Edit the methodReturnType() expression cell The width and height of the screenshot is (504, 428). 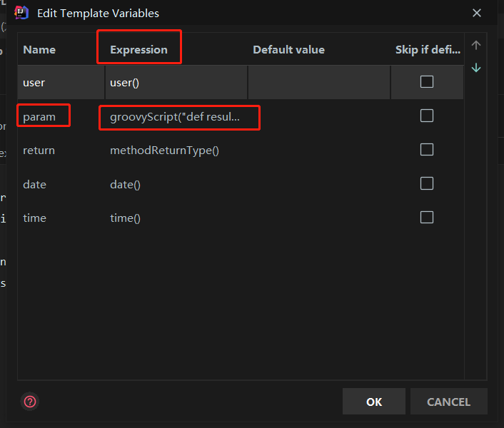pyautogui.click(x=164, y=151)
